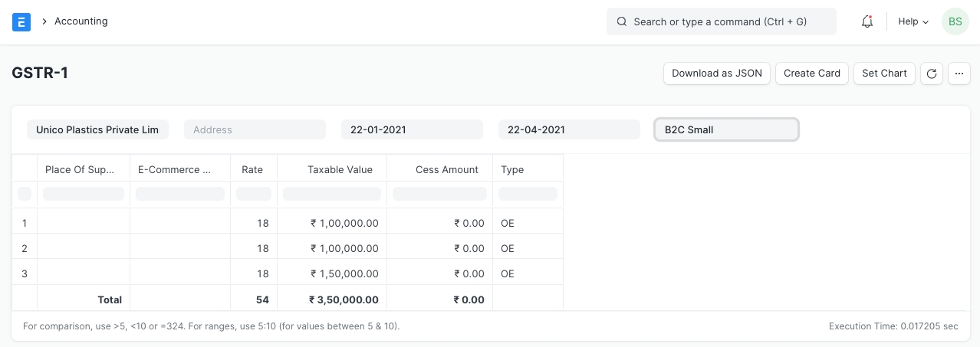Navigate to Accounting breadcrumb

coord(81,21)
